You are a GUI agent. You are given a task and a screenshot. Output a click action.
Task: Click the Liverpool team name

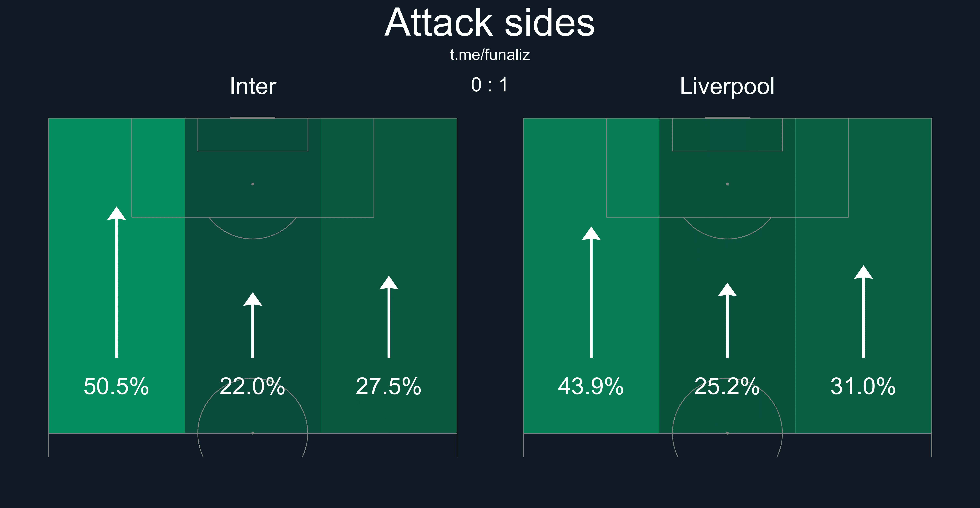tap(727, 86)
